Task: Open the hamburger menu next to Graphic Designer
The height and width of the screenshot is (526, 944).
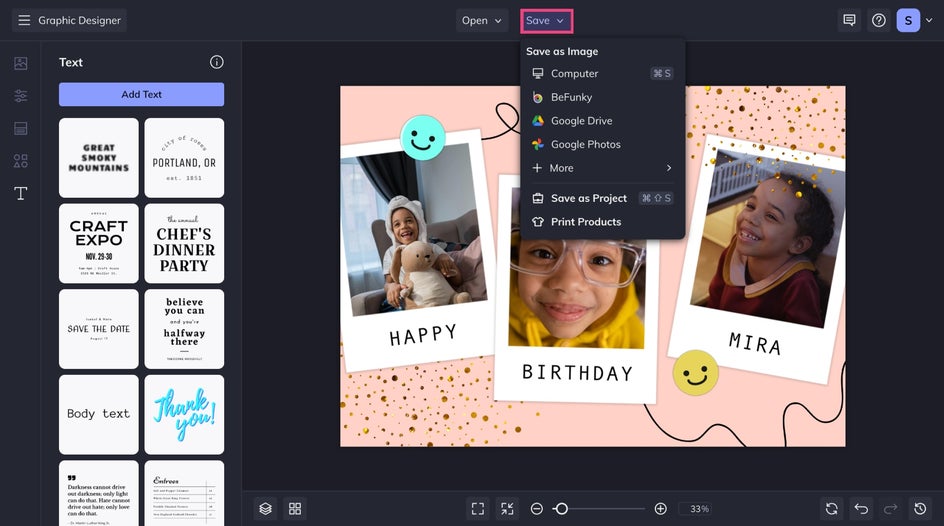Action: (x=24, y=20)
